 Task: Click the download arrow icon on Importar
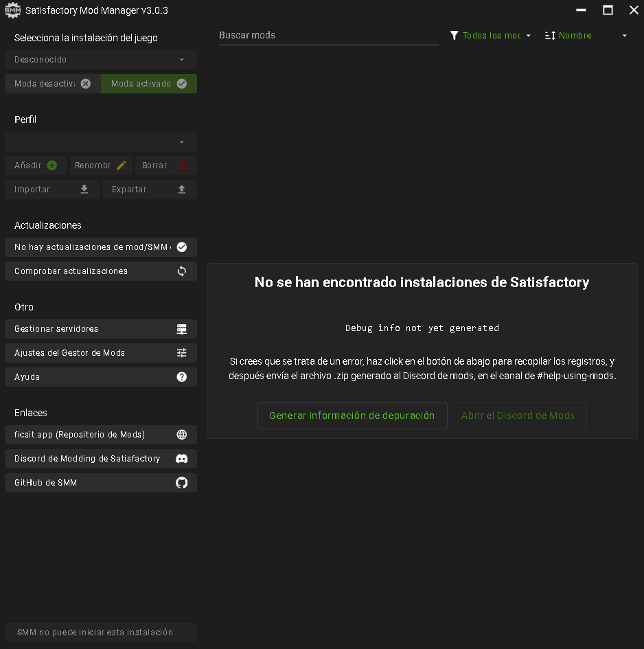(84, 190)
